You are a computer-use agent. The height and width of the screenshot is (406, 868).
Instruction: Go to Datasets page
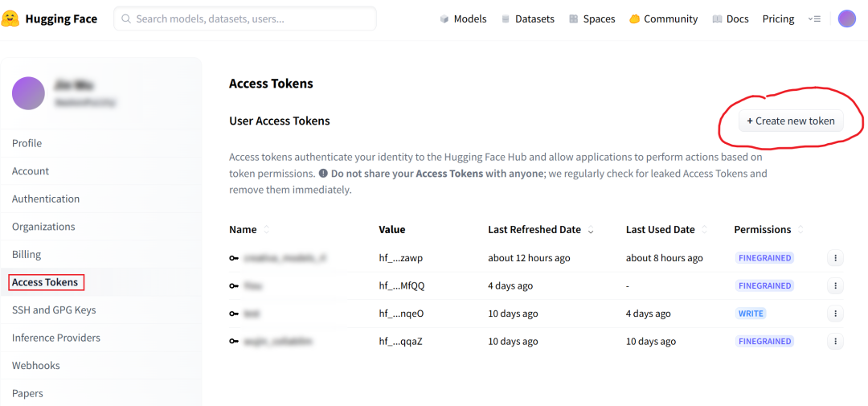click(x=527, y=18)
